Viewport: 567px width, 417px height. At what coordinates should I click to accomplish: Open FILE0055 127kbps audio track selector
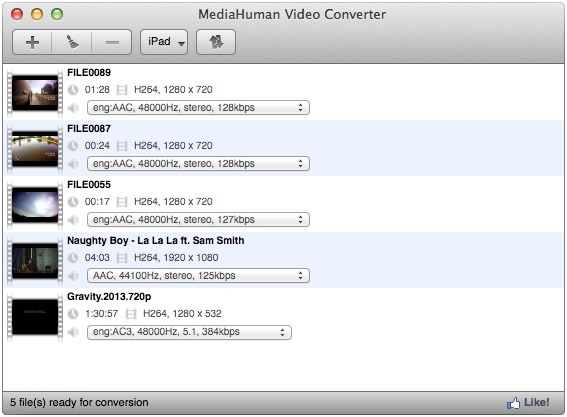tap(198, 220)
